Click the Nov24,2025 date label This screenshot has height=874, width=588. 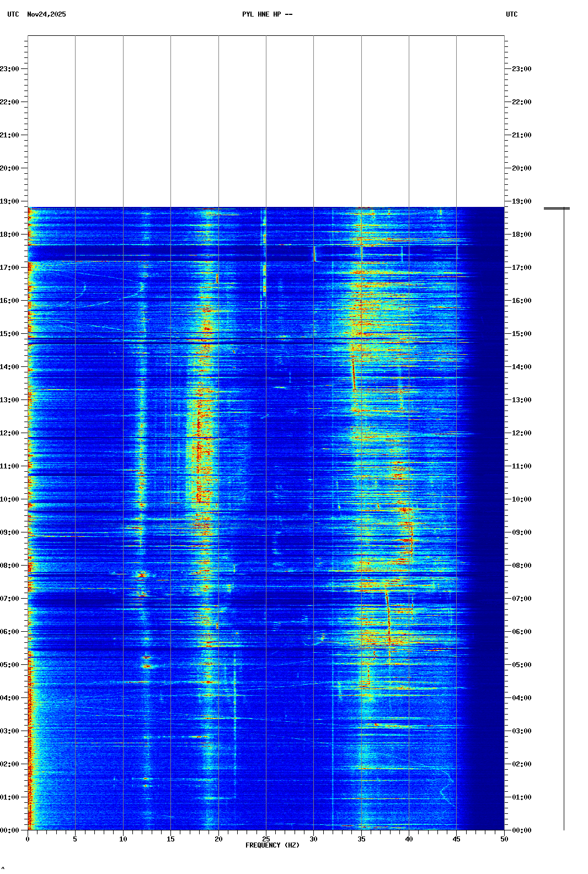pos(46,14)
